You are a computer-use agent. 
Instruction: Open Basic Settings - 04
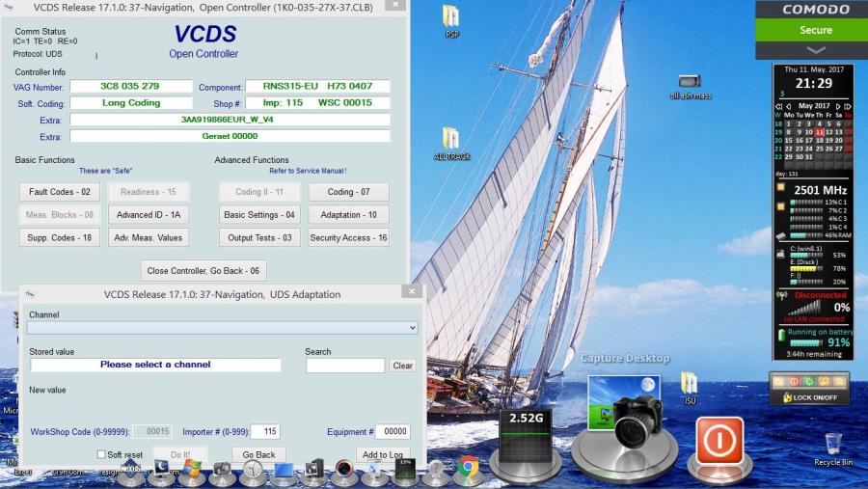[259, 215]
